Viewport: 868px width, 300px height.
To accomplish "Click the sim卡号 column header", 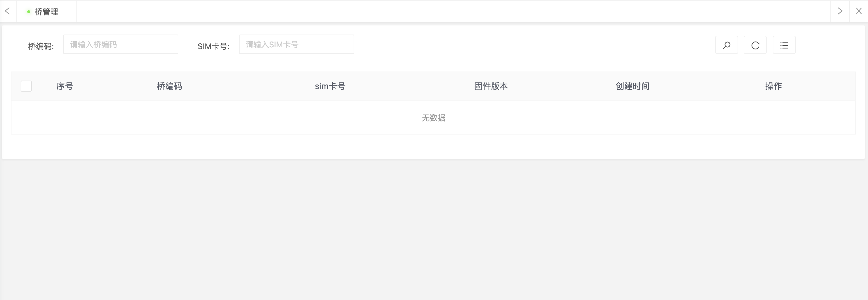I will 330,86.
